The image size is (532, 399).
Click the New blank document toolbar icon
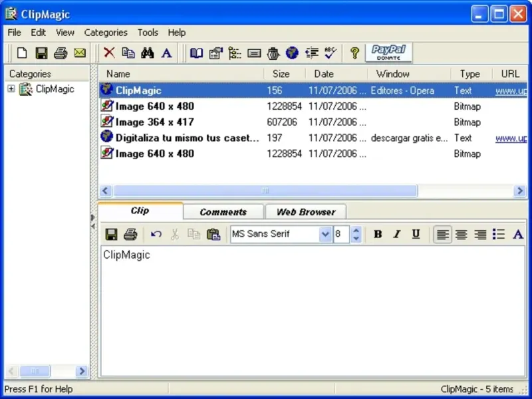22,53
